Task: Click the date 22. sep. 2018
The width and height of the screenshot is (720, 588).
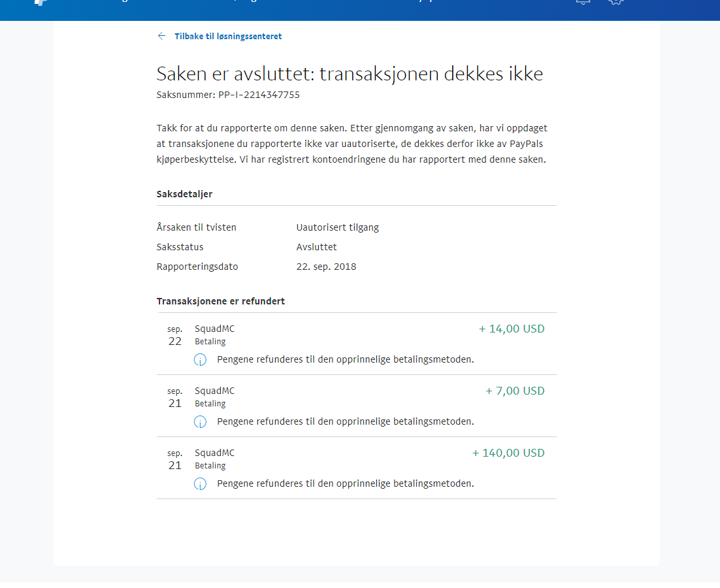Action: pyautogui.click(x=326, y=267)
